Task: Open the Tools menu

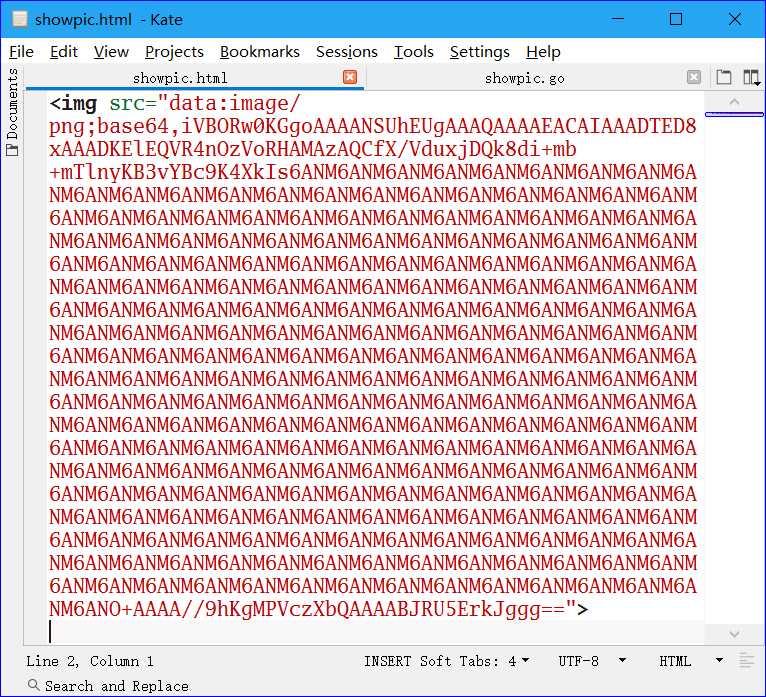Action: 414,52
